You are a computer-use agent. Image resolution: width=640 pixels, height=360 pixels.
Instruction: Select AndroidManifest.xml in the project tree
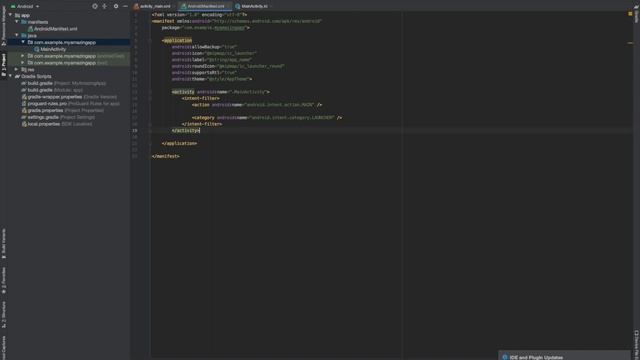[56, 29]
